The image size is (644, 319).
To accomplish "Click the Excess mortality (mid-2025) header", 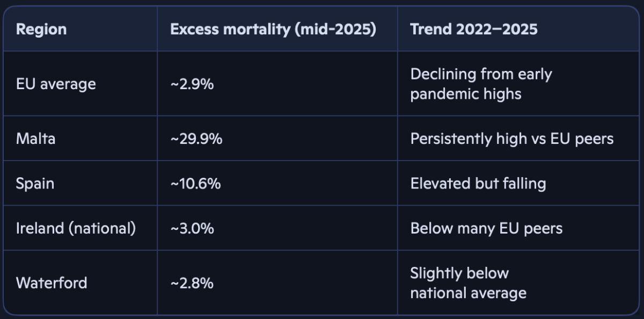I will point(273,29).
